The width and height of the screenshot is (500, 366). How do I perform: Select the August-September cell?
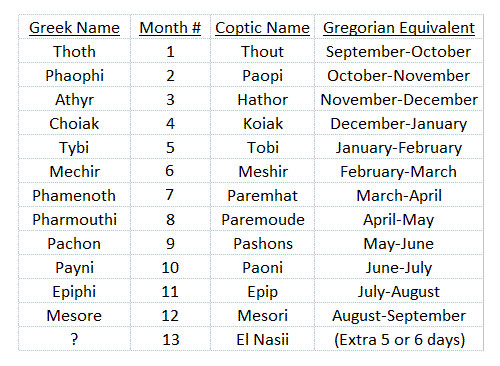(399, 315)
